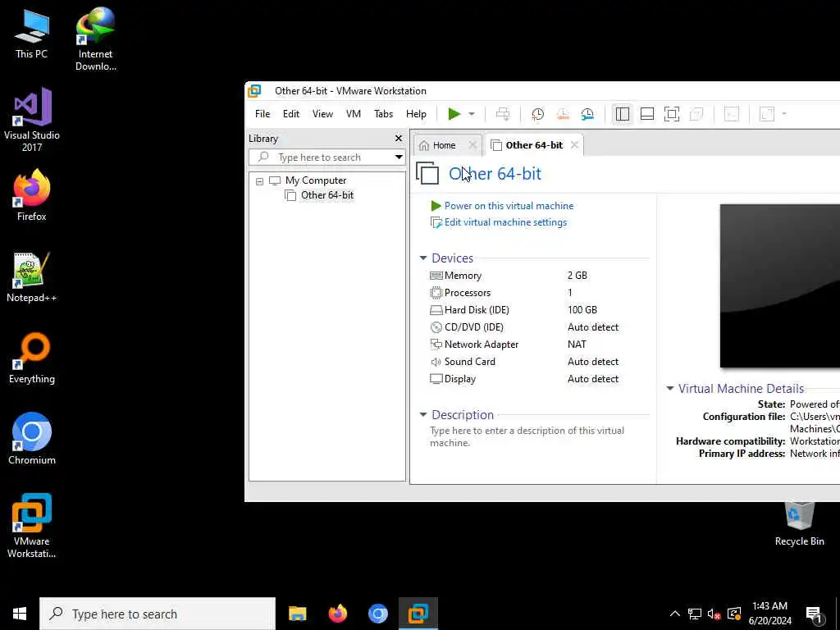
Task: Open Visual Studio 2017 desktop icon
Action: 32,121
